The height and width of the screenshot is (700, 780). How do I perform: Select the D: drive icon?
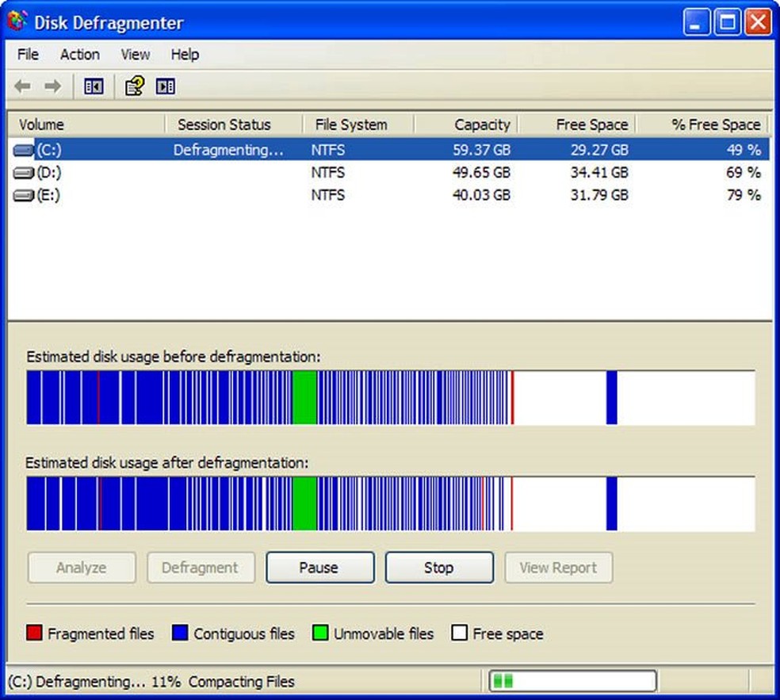(24, 173)
